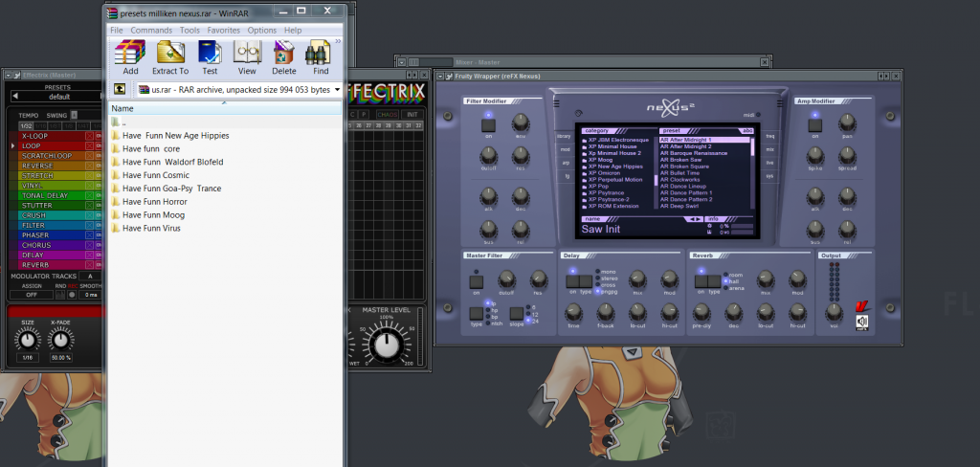Image resolution: width=980 pixels, height=467 pixels.
Task: Open the Favorites menu
Action: [224, 30]
